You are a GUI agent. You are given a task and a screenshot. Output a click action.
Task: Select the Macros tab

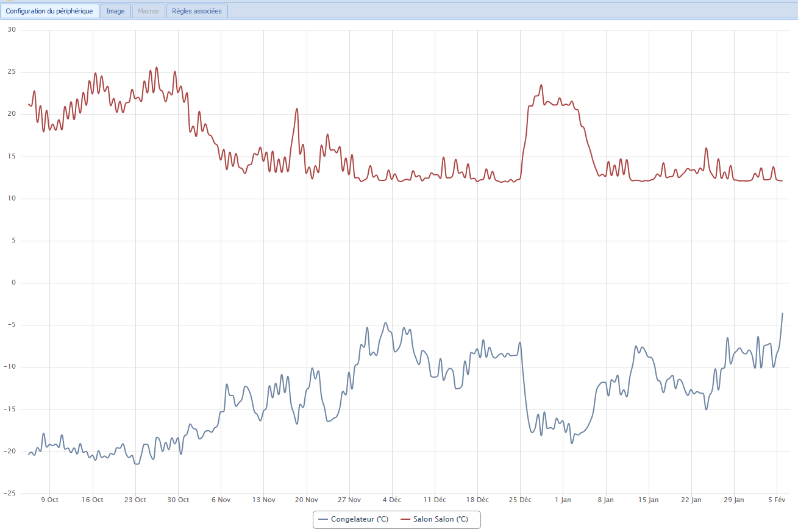[x=148, y=11]
